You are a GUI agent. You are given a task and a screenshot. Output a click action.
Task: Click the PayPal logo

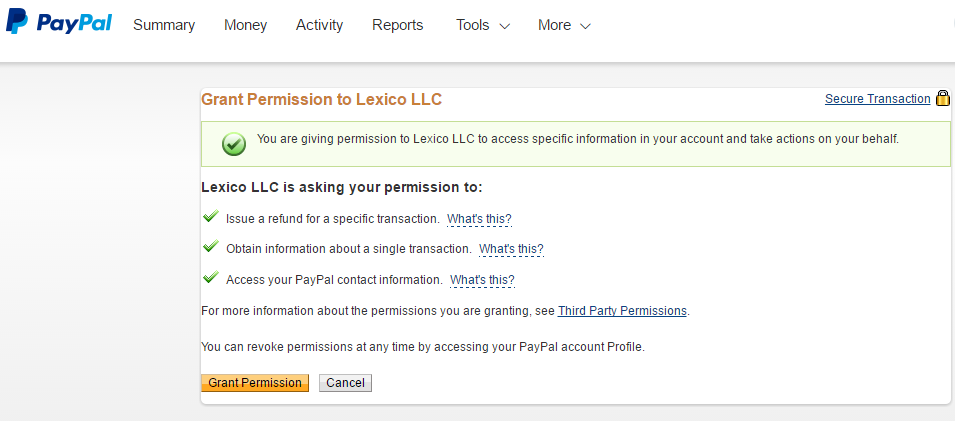click(x=59, y=22)
